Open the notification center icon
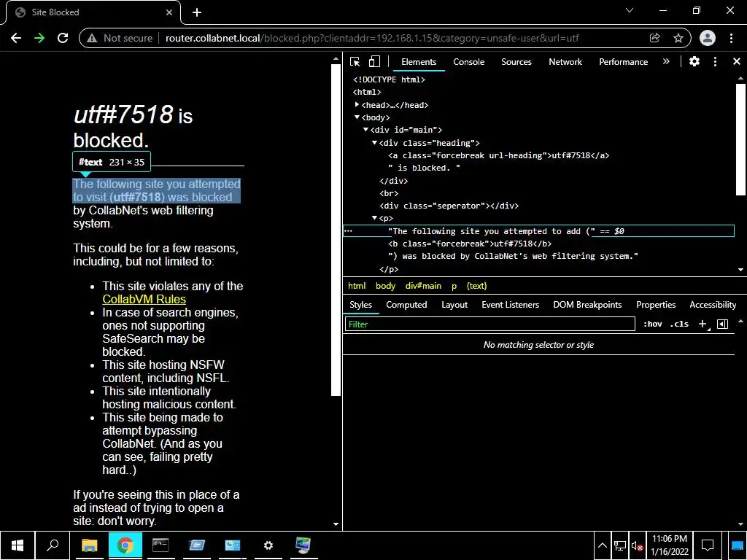747x560 pixels. tap(708, 545)
